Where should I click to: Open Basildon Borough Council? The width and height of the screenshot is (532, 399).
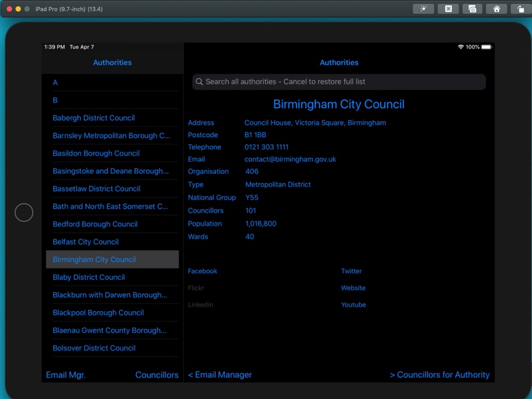coord(112,153)
